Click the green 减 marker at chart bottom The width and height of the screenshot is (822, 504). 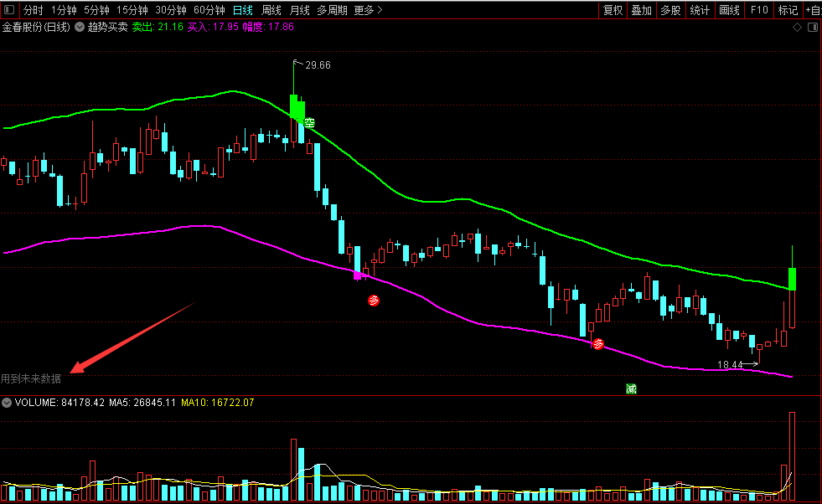coord(631,388)
